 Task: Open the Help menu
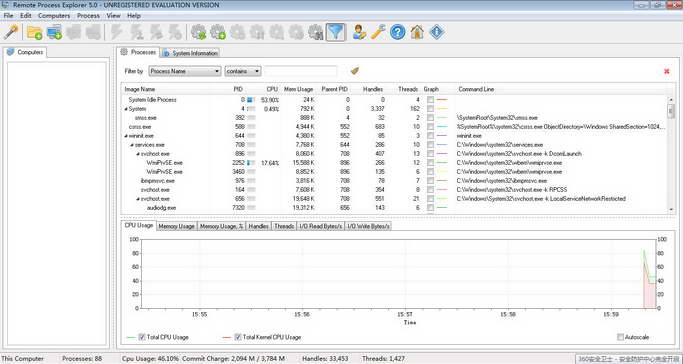tap(134, 16)
